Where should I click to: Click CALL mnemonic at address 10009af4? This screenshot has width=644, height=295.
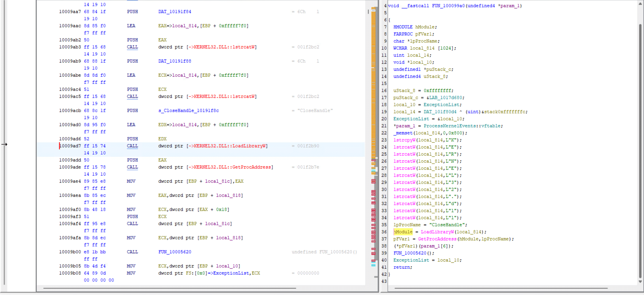pos(133,224)
